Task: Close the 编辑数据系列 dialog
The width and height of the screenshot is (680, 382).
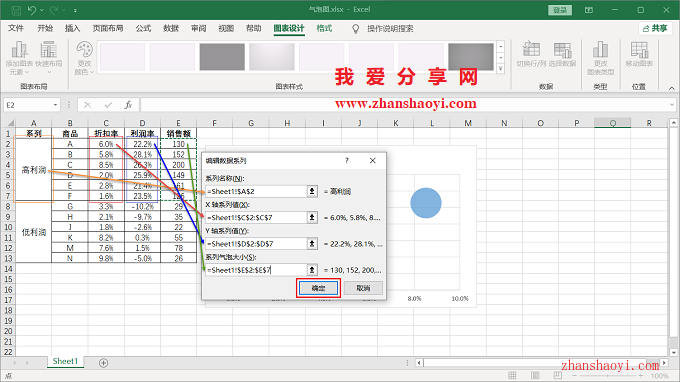Action: point(373,160)
